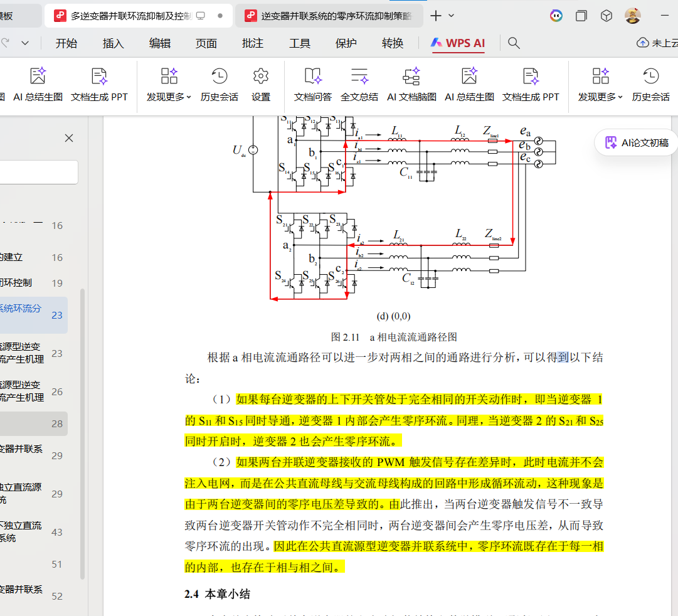Open the AI论文初稿 floating button
Screen dimensions: 678x616
[x=636, y=143]
